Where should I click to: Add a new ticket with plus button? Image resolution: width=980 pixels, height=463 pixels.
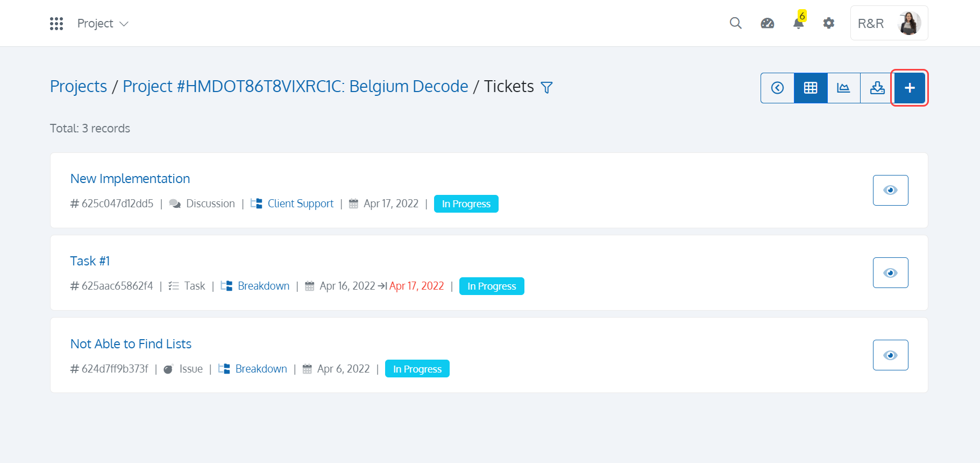(910, 88)
